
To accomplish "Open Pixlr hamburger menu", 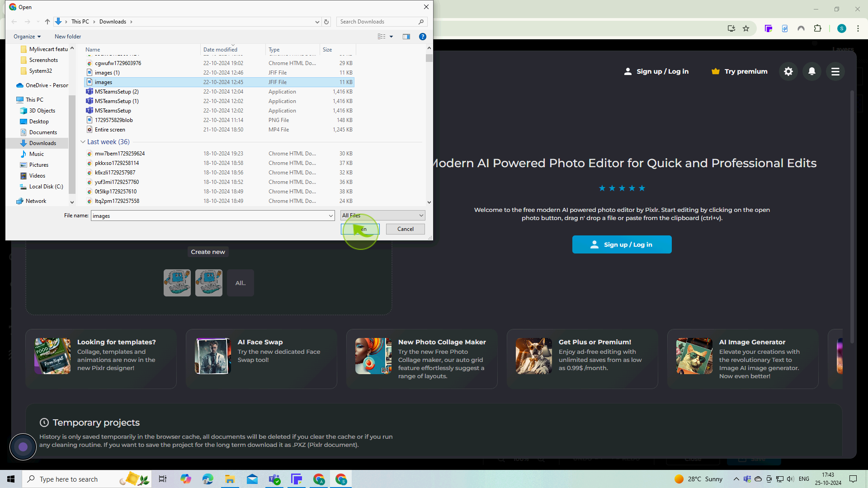I will 835,71.
